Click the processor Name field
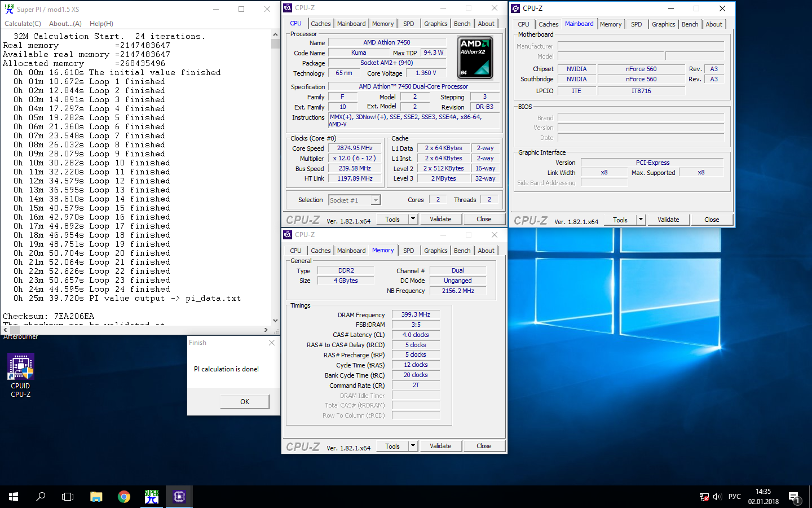The width and height of the screenshot is (812, 508). point(387,42)
